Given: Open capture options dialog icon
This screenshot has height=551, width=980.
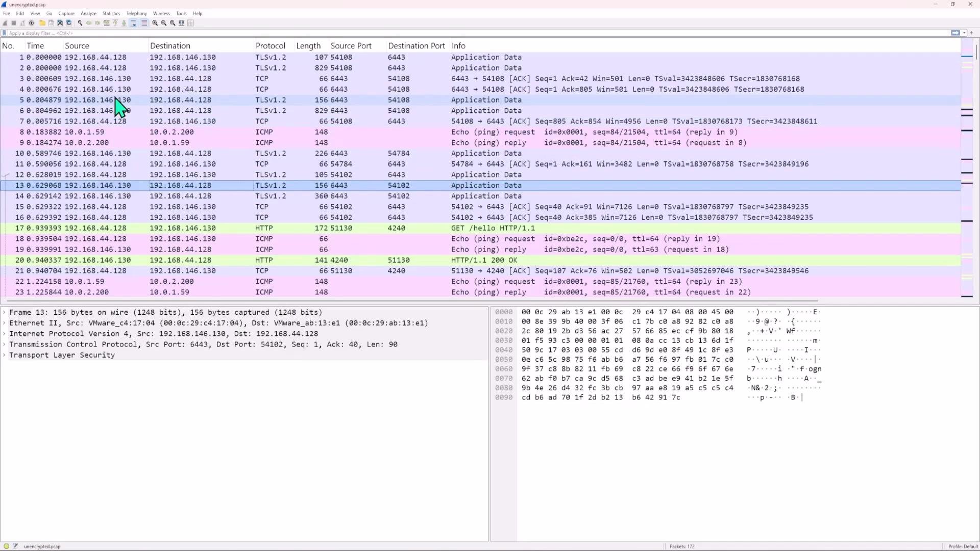Looking at the screenshot, I should click(x=31, y=23).
